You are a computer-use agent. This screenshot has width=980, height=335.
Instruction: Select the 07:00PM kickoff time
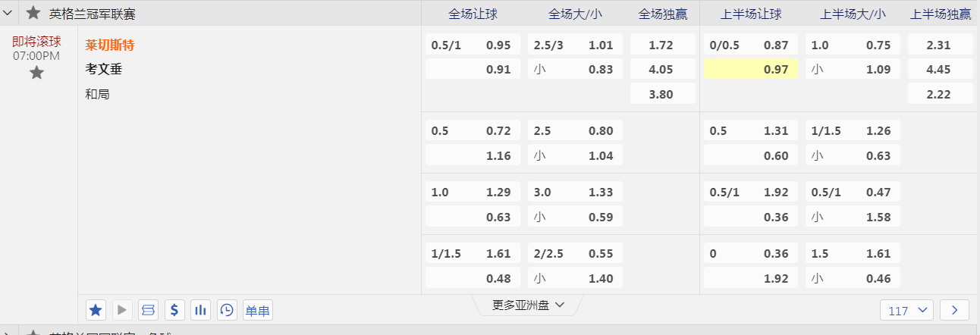pos(36,55)
